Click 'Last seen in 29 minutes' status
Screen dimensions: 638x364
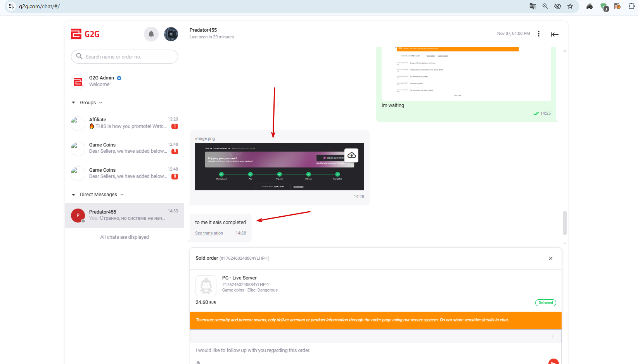click(212, 37)
